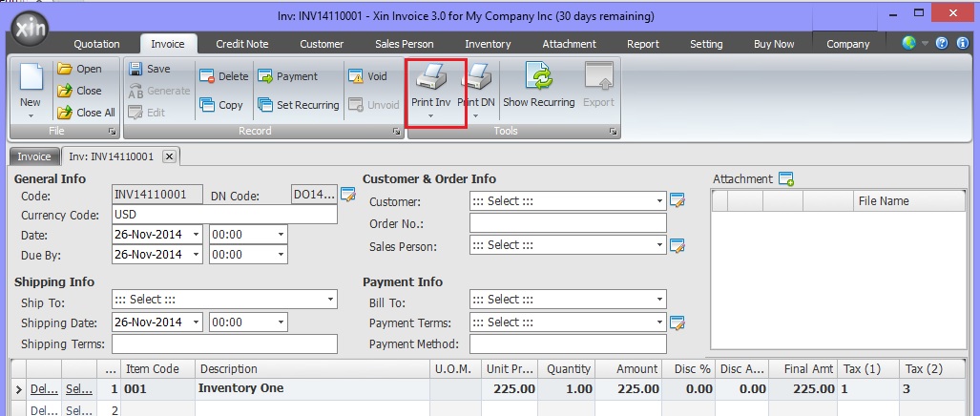980x416 pixels.
Task: Open the Bill To dropdown
Action: 660,300
